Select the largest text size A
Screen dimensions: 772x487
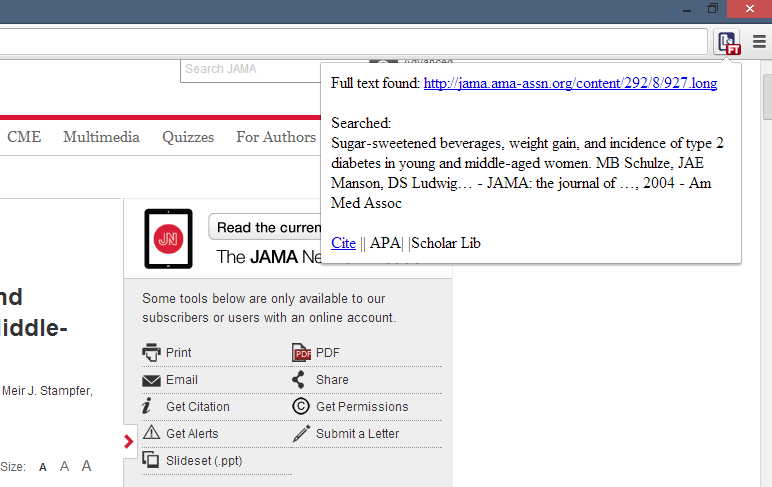[x=86, y=466]
